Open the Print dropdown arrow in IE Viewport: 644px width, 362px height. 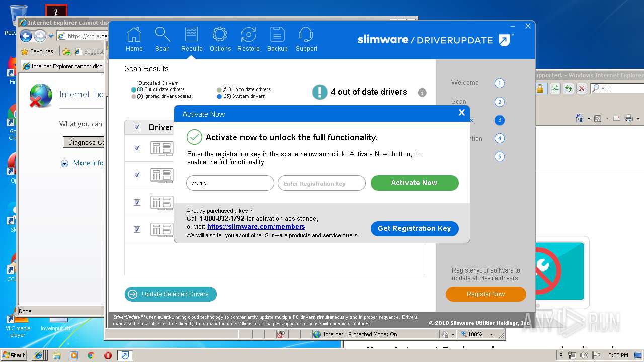pyautogui.click(x=638, y=119)
